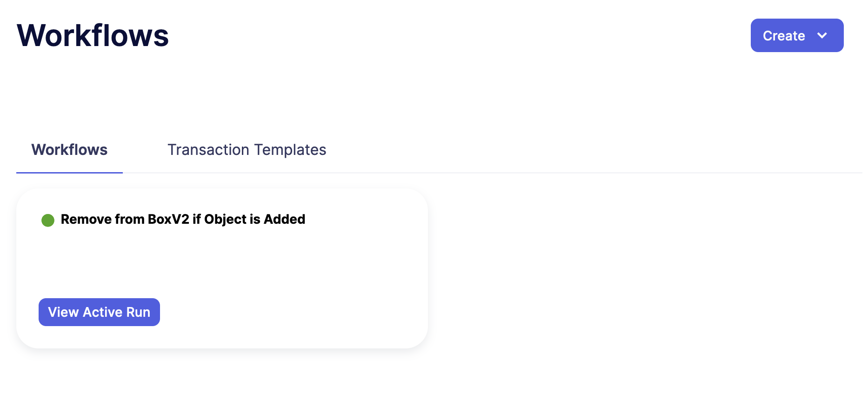Click View Active Run to see progress

[99, 312]
